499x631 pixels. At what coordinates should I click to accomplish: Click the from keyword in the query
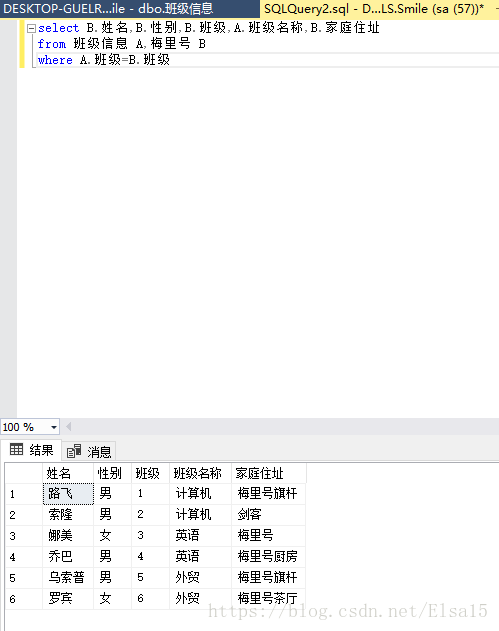[52, 44]
